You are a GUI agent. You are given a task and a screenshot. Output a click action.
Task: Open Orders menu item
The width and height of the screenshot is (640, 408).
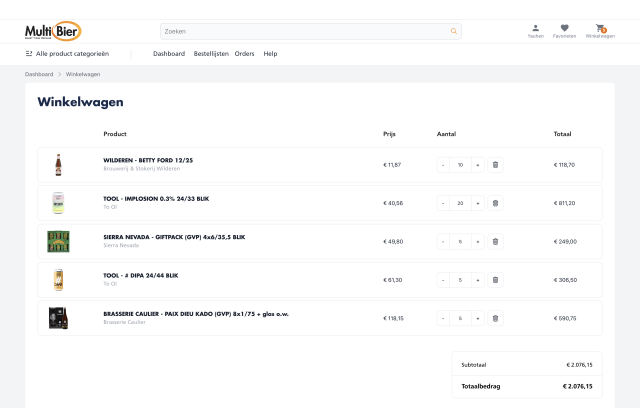click(x=244, y=53)
